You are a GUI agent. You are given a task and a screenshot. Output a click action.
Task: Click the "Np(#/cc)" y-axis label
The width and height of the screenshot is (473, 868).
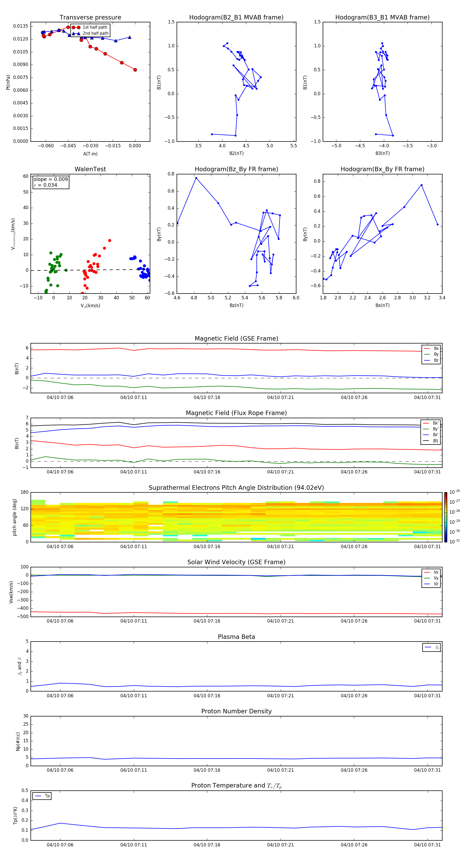[18, 741]
